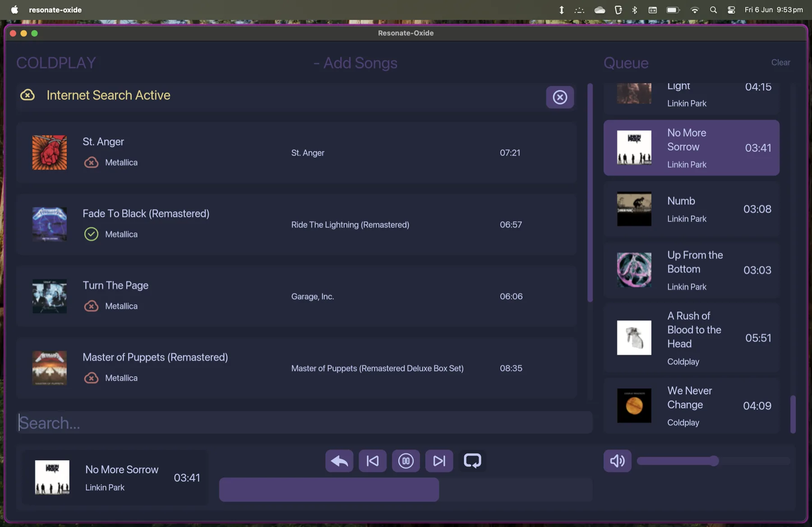This screenshot has height=527, width=812.
Task: Open the resonate-oxide app menu
Action: 55,10
